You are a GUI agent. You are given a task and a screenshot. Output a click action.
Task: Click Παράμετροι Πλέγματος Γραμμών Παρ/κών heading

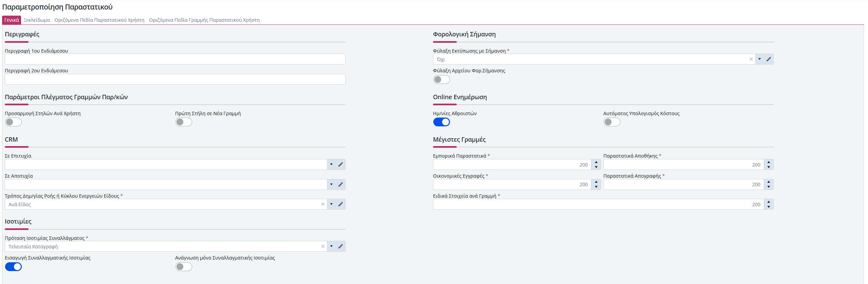coord(66,97)
